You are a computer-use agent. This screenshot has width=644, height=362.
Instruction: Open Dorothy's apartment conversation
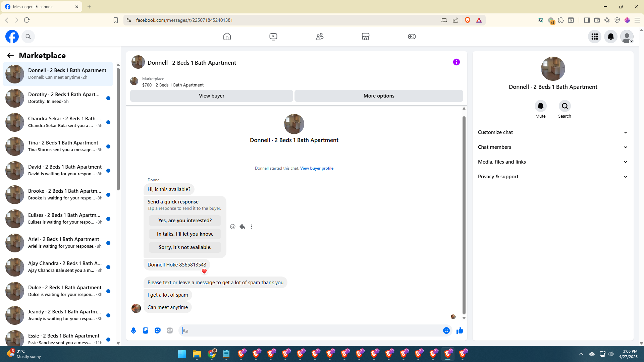(x=58, y=98)
